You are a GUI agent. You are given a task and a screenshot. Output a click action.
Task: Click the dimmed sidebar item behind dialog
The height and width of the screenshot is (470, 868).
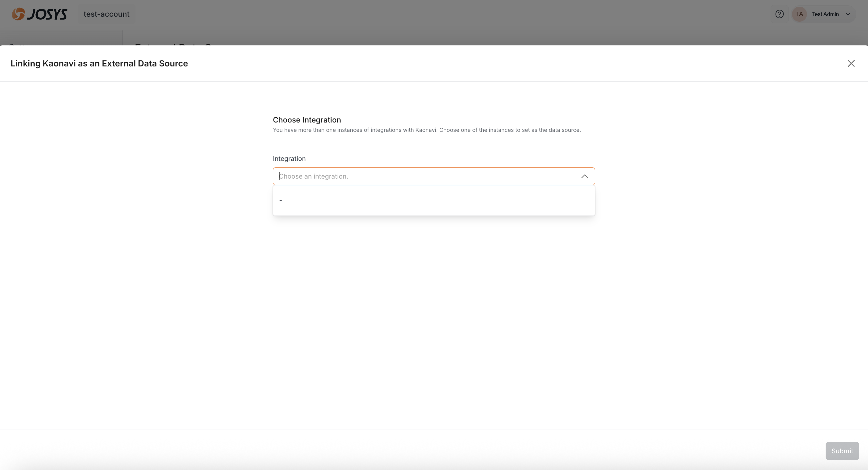click(19, 44)
